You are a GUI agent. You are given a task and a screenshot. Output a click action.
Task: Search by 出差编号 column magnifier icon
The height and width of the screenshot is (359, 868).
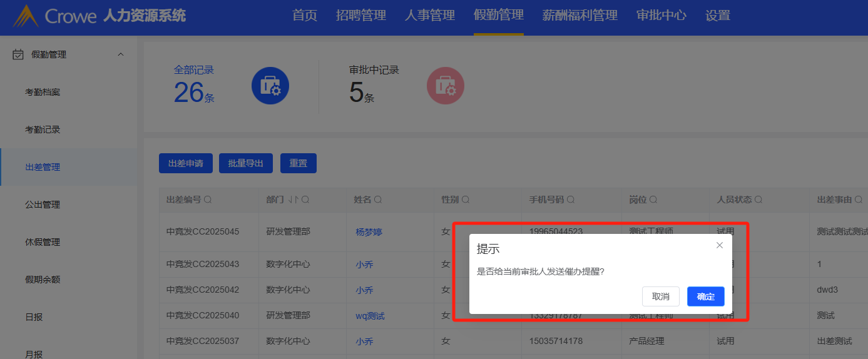(208, 200)
